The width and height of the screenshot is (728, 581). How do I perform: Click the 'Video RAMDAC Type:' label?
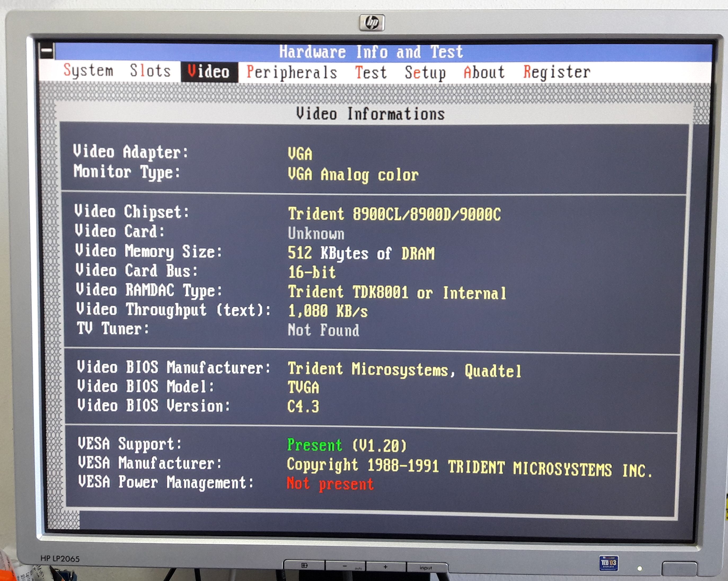point(149,290)
